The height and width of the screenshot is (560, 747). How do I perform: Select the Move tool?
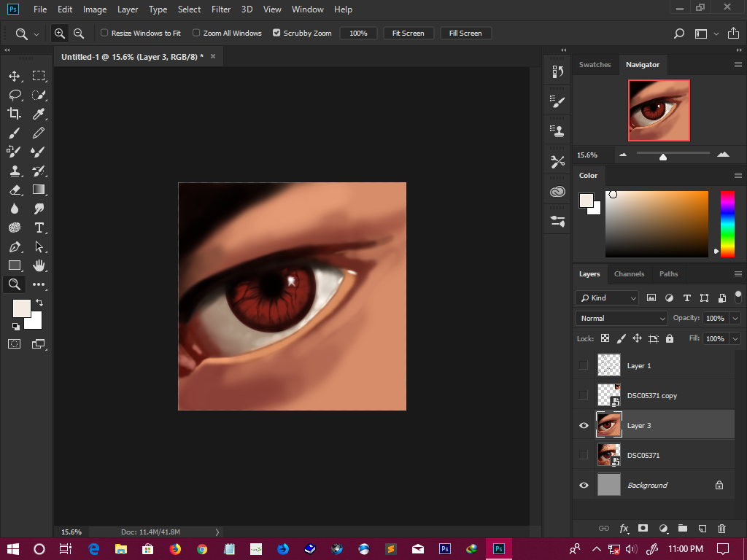(15, 76)
